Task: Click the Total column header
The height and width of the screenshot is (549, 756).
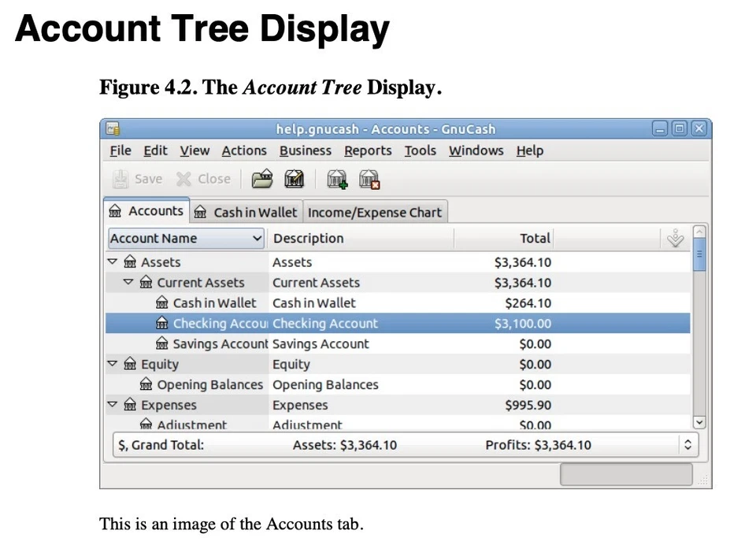Action: 535,238
